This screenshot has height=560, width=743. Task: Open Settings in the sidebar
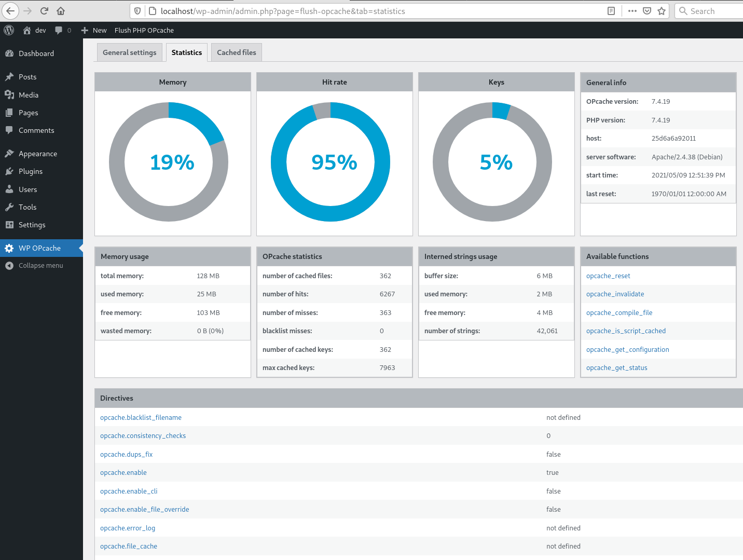point(42,225)
